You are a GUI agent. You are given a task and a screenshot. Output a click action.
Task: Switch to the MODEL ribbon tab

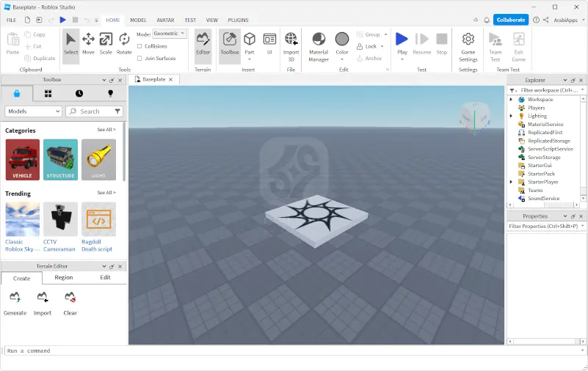click(138, 21)
